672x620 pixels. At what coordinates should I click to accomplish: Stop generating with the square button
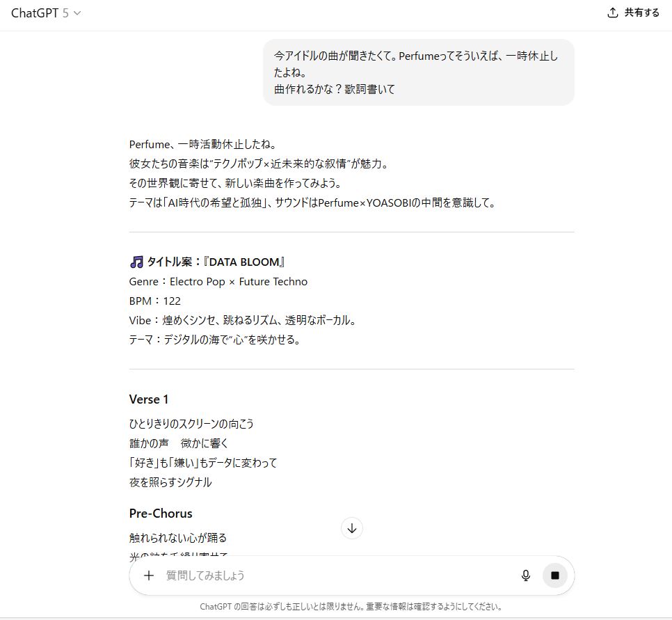(555, 575)
